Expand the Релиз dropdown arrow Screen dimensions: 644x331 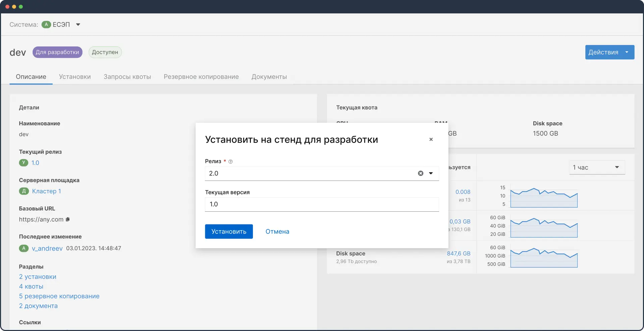[x=431, y=173]
